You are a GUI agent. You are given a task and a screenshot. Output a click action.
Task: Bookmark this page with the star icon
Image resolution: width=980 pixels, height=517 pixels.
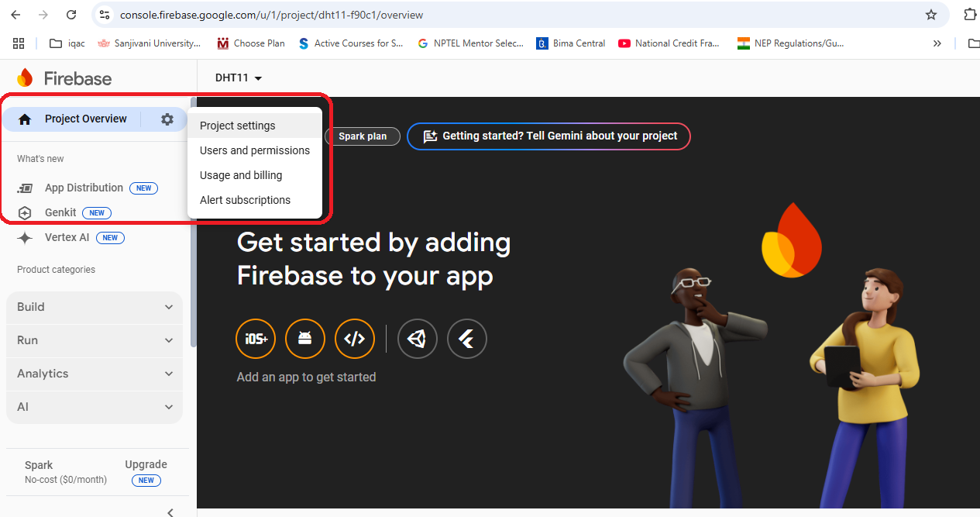(931, 15)
